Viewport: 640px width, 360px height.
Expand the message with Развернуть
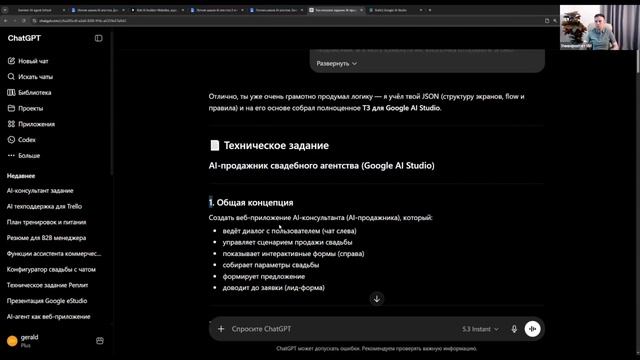(x=336, y=64)
